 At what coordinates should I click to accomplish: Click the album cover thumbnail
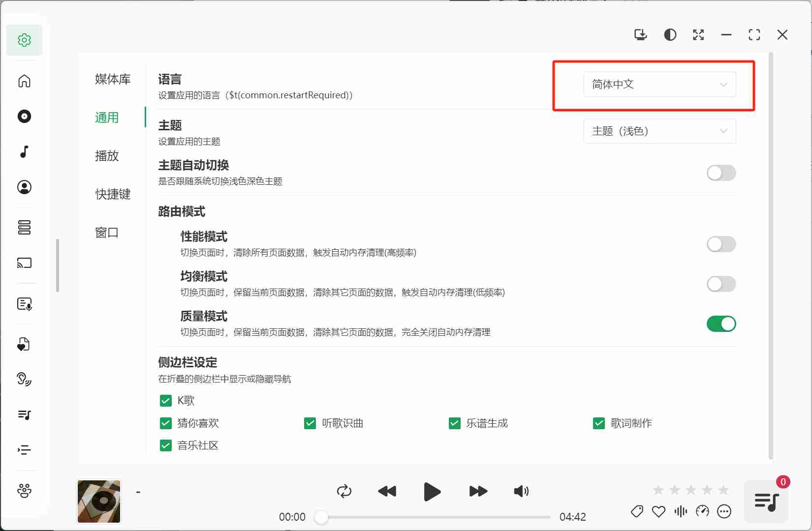pos(99,501)
